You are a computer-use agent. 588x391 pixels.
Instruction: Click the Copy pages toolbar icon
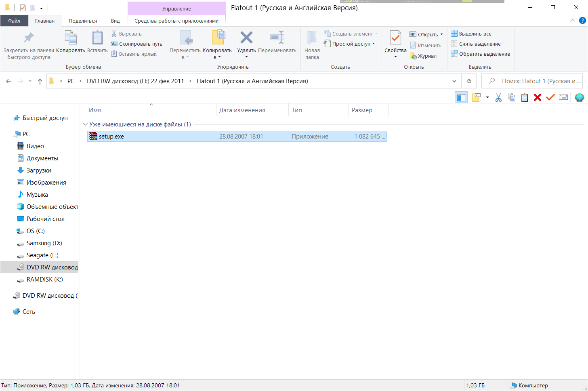512,97
